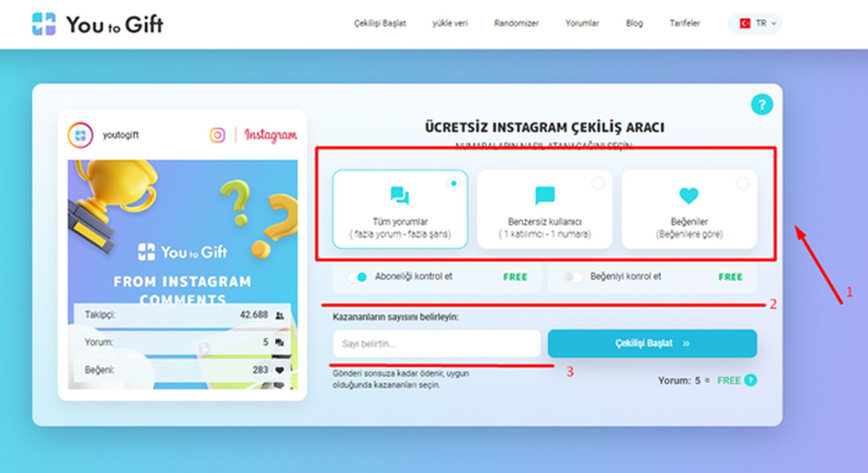Screen dimensions: 868x473
Task: Select the comments icon in Tüm yorumlar card
Action: 400,195
